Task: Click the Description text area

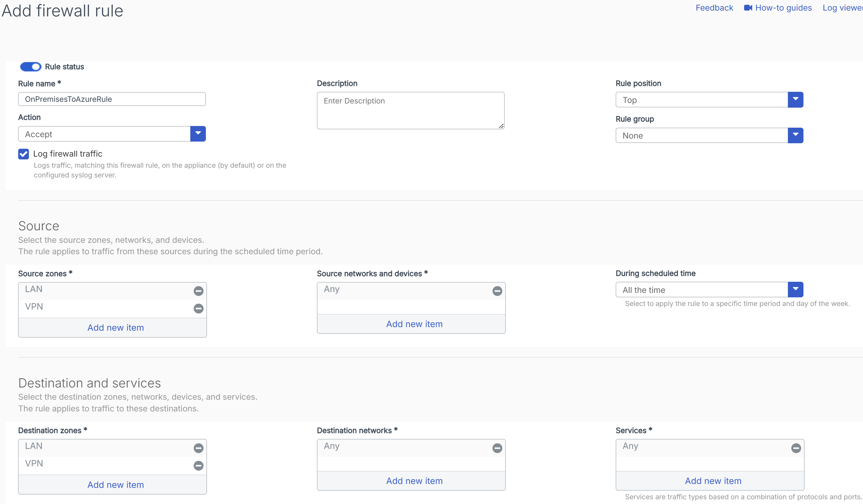Action: click(x=410, y=110)
